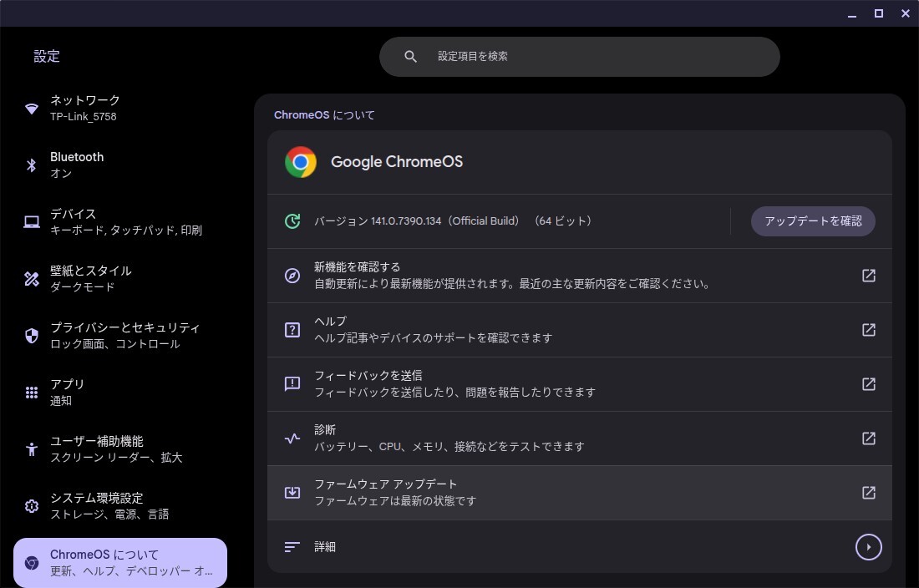Click the Google Chrome logo

(x=301, y=162)
